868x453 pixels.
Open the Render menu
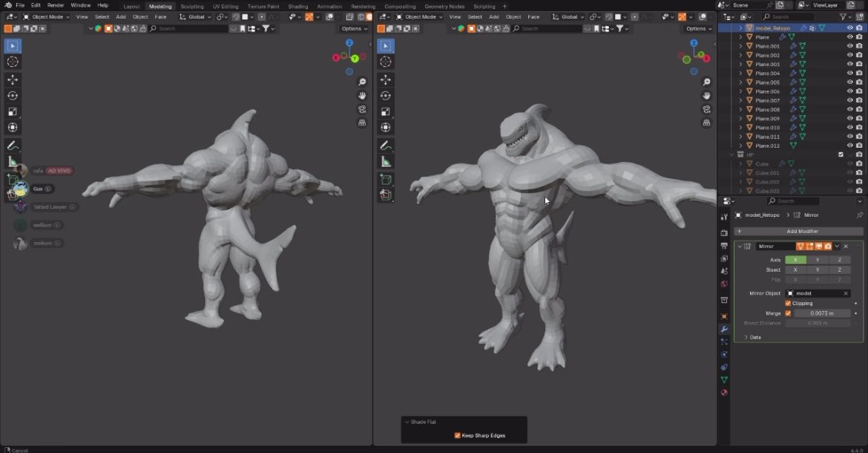tap(56, 5)
